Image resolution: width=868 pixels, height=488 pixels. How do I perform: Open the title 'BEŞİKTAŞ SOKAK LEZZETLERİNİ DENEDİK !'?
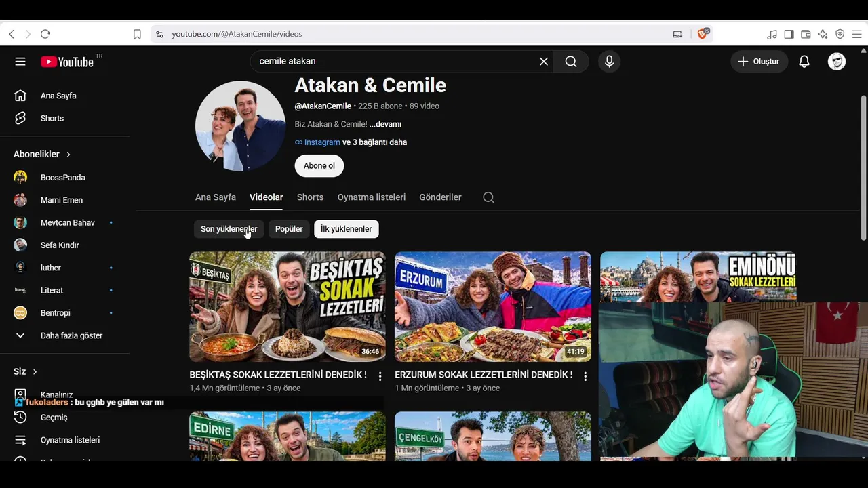click(x=278, y=375)
